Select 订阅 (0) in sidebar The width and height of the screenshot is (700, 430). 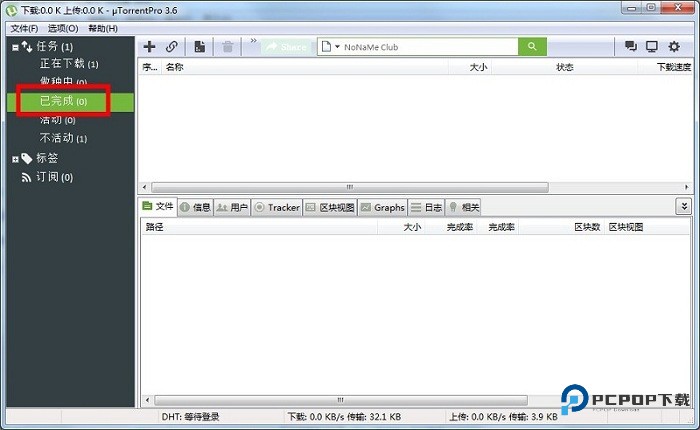[x=54, y=177]
